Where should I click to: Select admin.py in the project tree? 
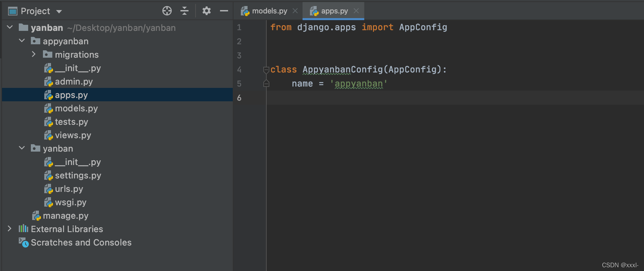point(117,82)
